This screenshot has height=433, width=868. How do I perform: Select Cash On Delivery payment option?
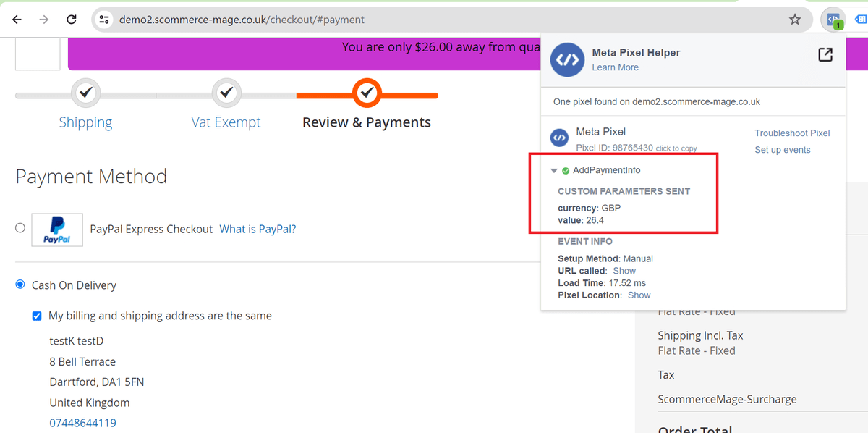pyautogui.click(x=20, y=285)
